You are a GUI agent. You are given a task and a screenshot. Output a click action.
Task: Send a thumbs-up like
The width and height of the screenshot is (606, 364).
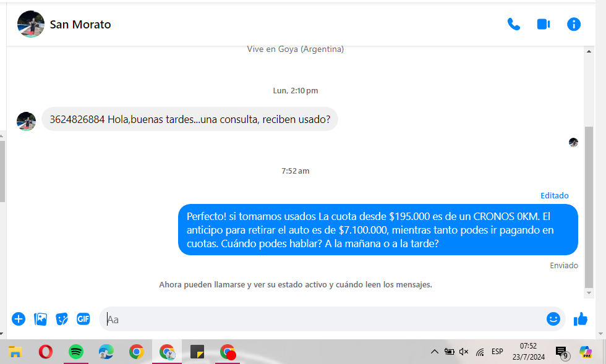coord(581,319)
